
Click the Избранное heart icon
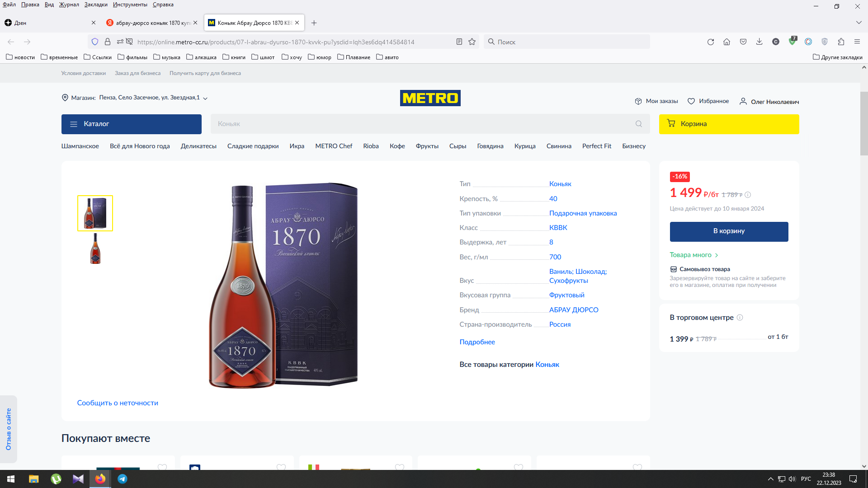(x=691, y=101)
